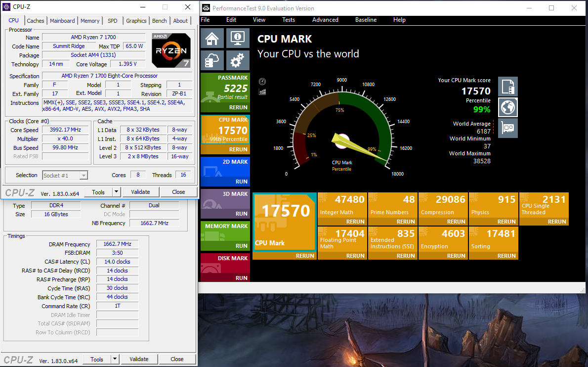This screenshot has height=367, width=588.
Task: Click the Tools button in the front CPU-Z window
Action: tap(98, 192)
